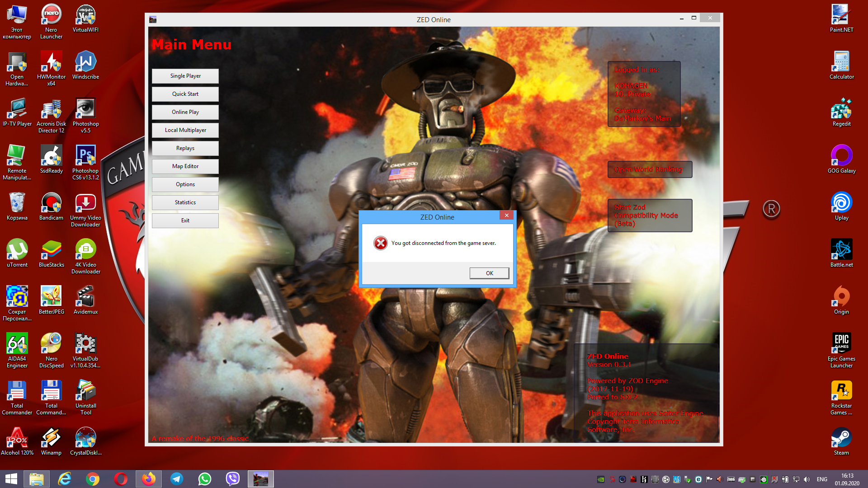
Task: Open 4K Video Downloader icon
Action: (85, 257)
